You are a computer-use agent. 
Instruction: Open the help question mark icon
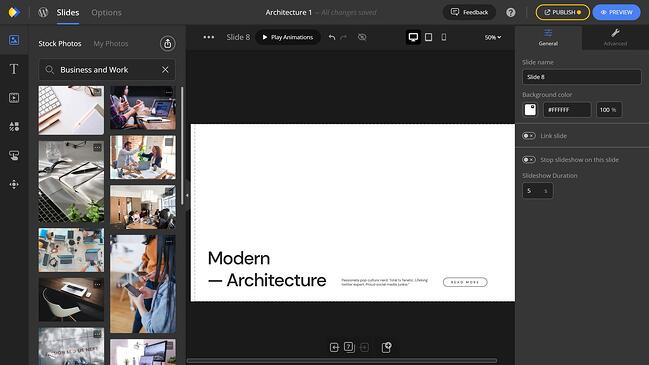click(511, 12)
